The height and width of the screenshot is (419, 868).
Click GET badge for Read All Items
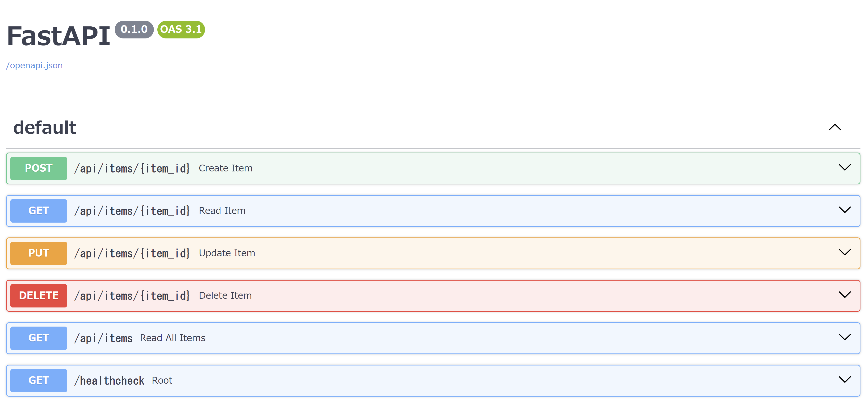(x=39, y=338)
